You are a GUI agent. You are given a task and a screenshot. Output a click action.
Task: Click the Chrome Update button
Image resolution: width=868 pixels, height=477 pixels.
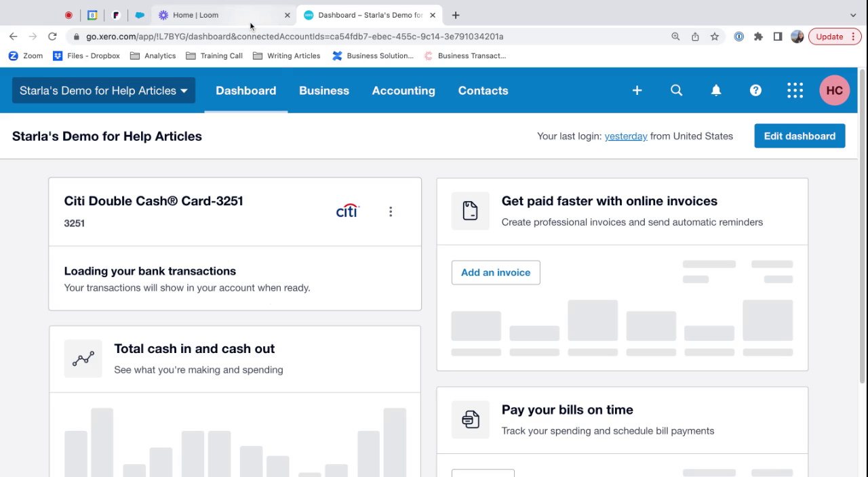click(835, 37)
